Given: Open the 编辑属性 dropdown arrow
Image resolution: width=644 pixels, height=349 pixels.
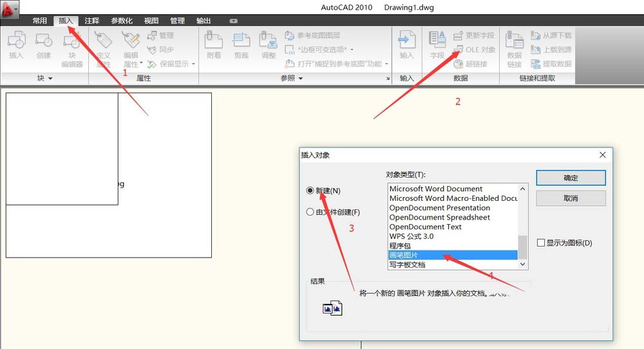Looking at the screenshot, I should coord(141,63).
